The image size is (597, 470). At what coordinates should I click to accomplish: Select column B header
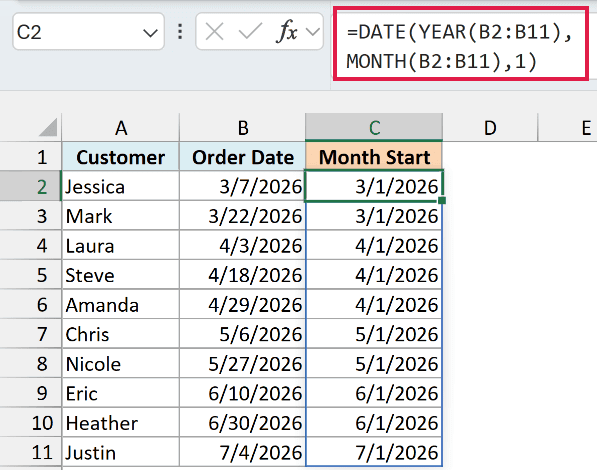pos(243,128)
